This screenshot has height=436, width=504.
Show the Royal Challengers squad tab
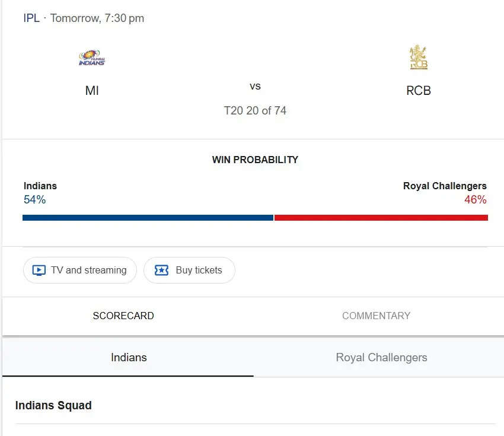[381, 358]
